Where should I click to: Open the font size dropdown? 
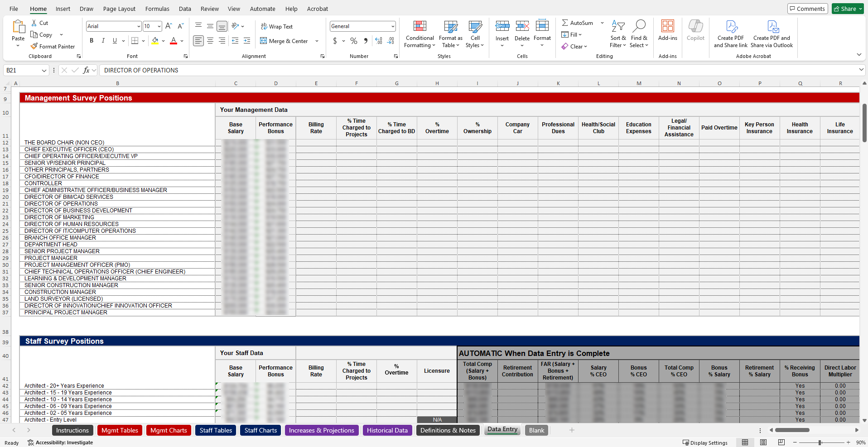pos(159,26)
